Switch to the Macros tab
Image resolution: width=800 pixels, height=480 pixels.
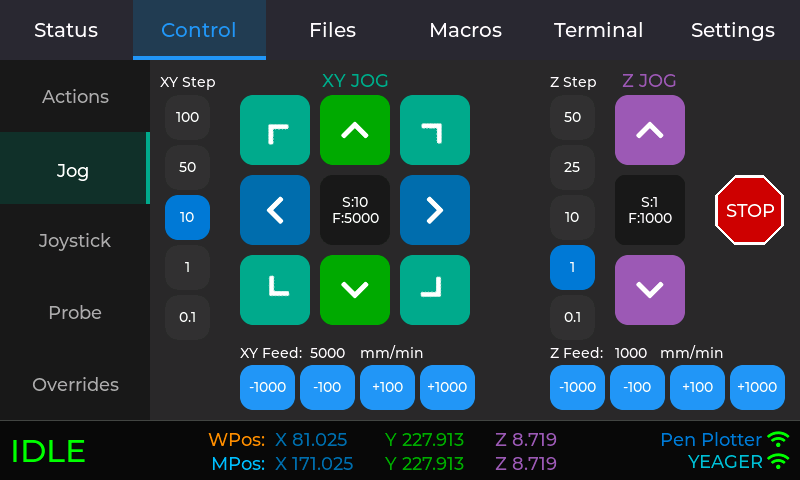(465, 30)
